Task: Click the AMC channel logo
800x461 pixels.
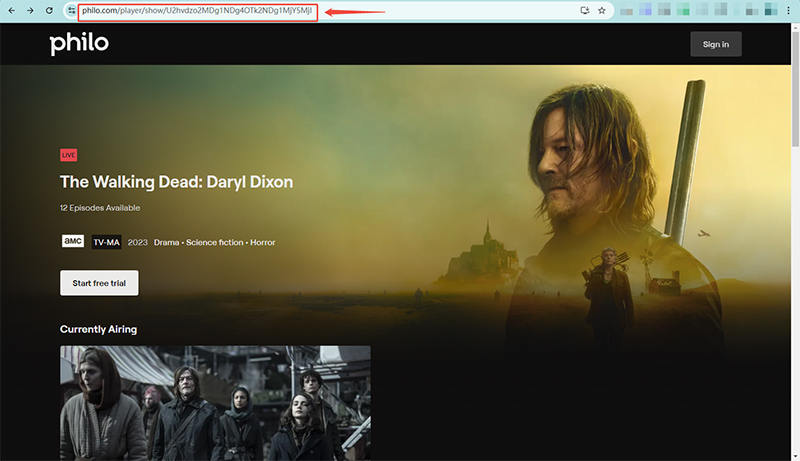Action: pyautogui.click(x=73, y=241)
